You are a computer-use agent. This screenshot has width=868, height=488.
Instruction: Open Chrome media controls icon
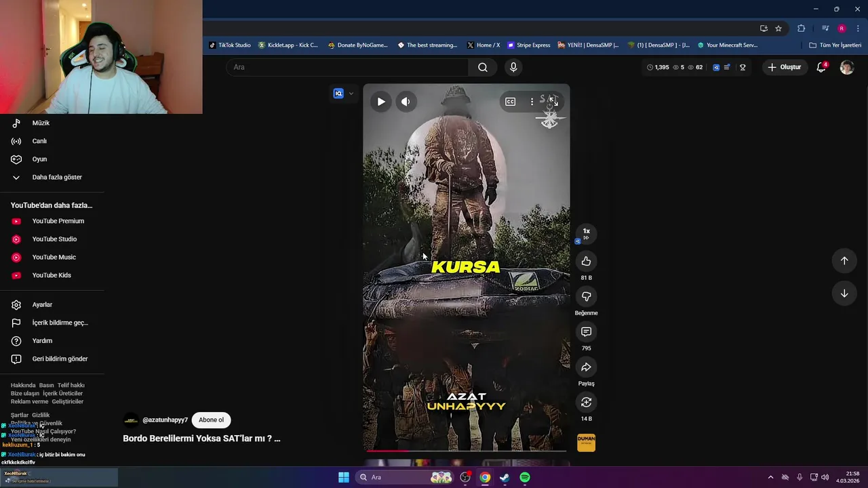825,28
